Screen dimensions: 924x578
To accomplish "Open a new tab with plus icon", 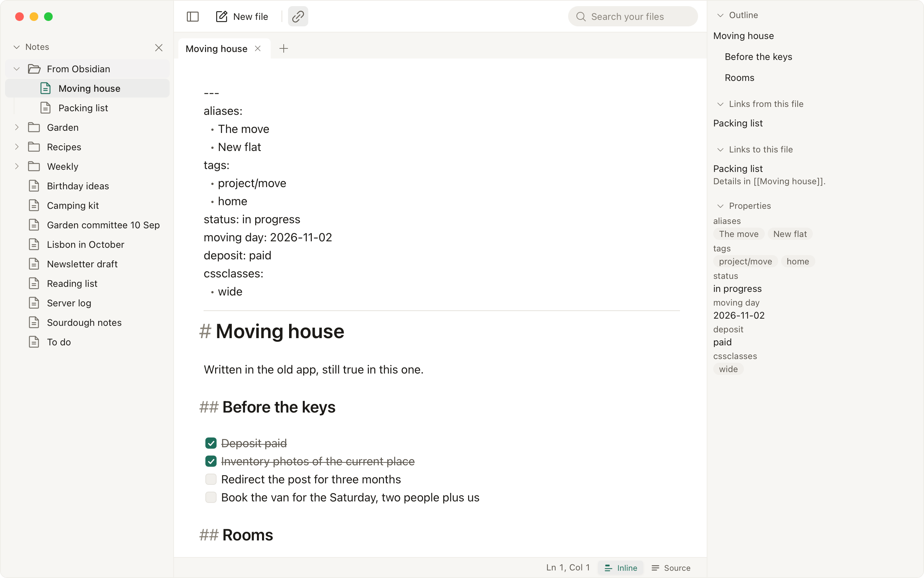I will pyautogui.click(x=284, y=48).
